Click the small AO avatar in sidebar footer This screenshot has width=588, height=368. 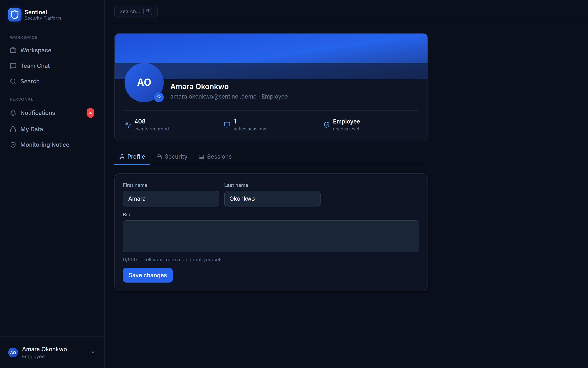click(x=13, y=352)
